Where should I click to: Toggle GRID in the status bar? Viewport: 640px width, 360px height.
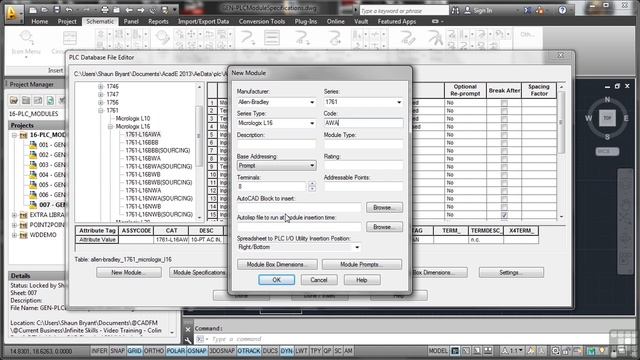pyautogui.click(x=134, y=351)
